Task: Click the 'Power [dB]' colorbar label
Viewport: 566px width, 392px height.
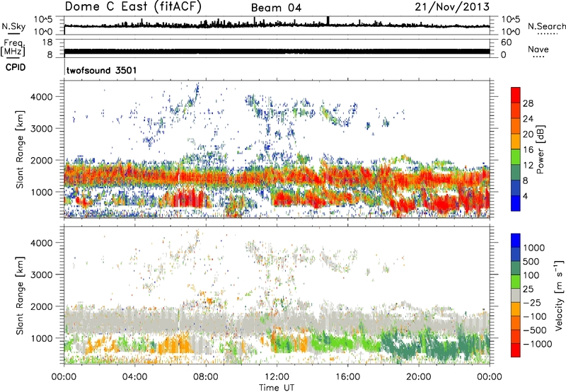Action: (x=540, y=149)
